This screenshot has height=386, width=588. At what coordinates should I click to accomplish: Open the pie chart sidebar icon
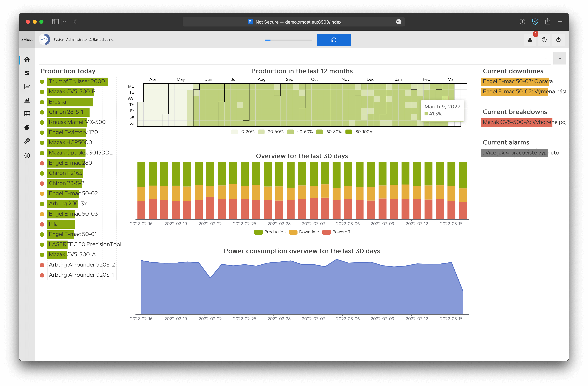tap(27, 127)
